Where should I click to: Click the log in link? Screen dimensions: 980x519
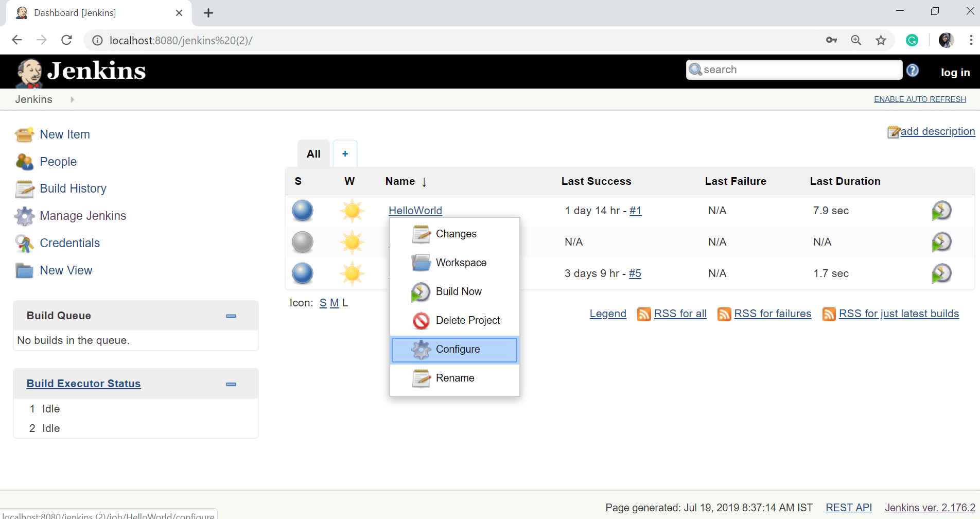(x=955, y=73)
